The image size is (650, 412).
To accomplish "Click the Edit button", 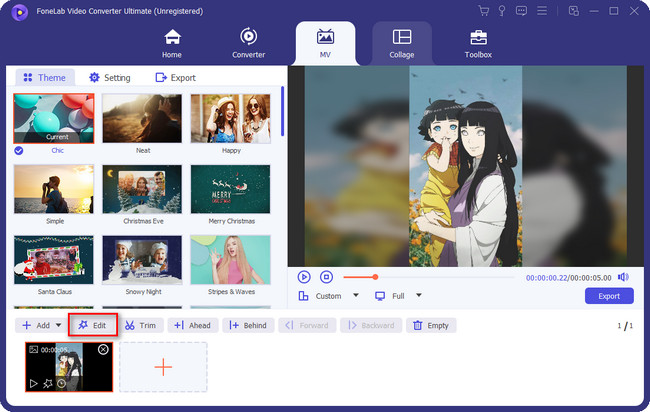I will click(x=92, y=325).
